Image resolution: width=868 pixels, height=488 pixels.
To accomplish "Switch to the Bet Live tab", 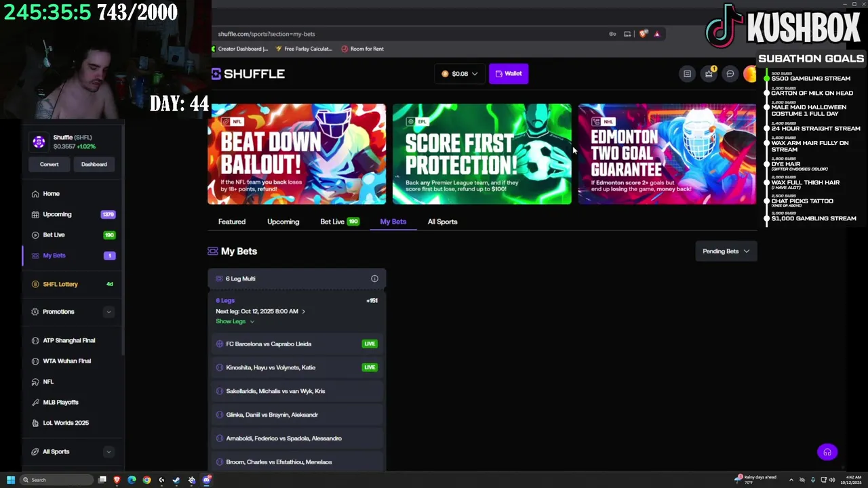I will coord(339,222).
